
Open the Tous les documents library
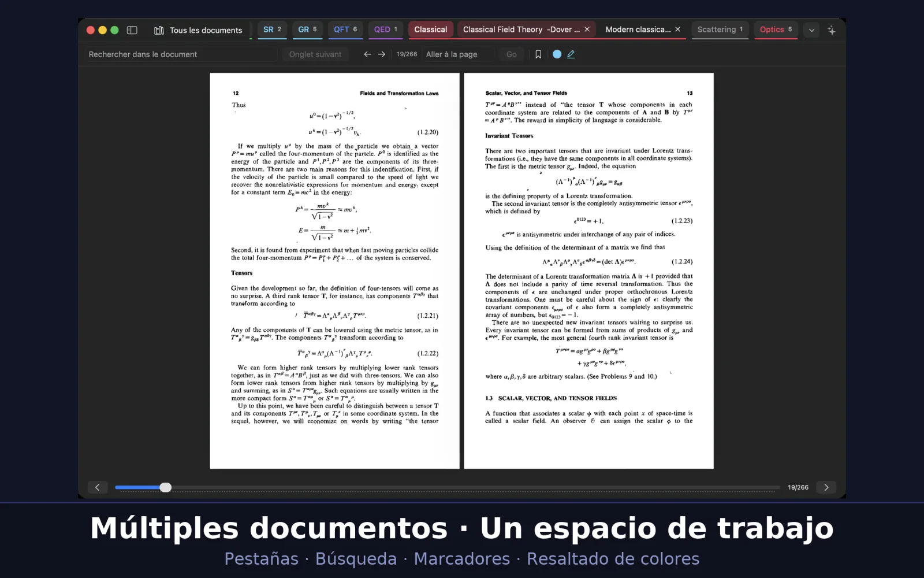click(198, 30)
